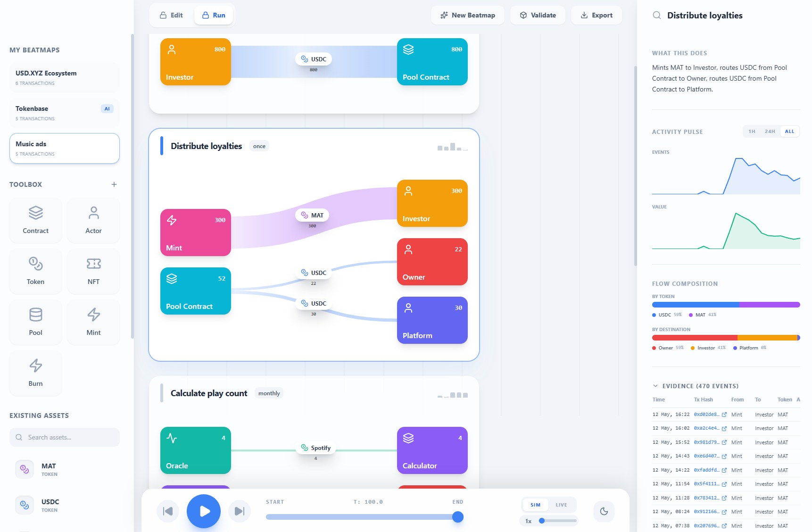Select the Token toolbox item
812x532 pixels.
tap(36, 271)
